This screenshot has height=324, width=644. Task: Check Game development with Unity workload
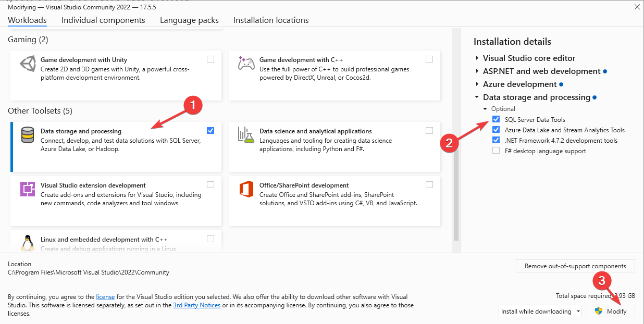pyautogui.click(x=210, y=59)
